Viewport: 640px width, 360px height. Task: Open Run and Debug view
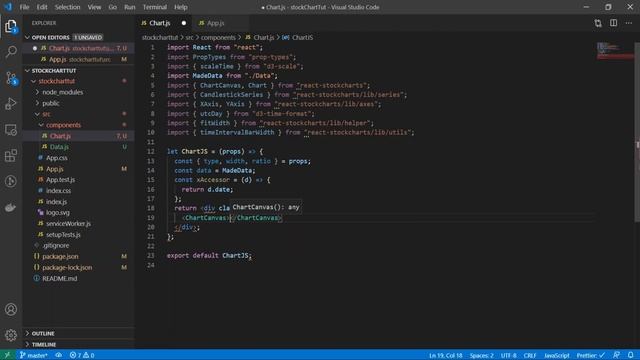coord(11,104)
